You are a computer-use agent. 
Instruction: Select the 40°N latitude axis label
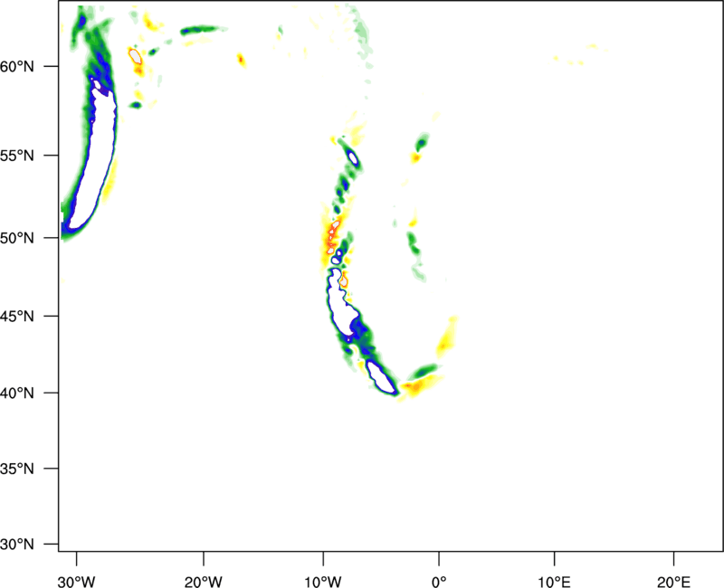(x=17, y=394)
